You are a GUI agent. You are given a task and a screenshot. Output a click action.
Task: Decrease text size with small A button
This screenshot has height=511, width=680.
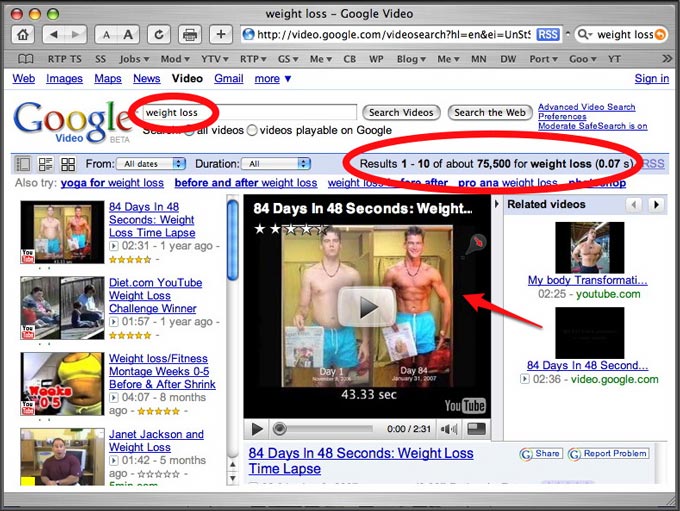[106, 35]
